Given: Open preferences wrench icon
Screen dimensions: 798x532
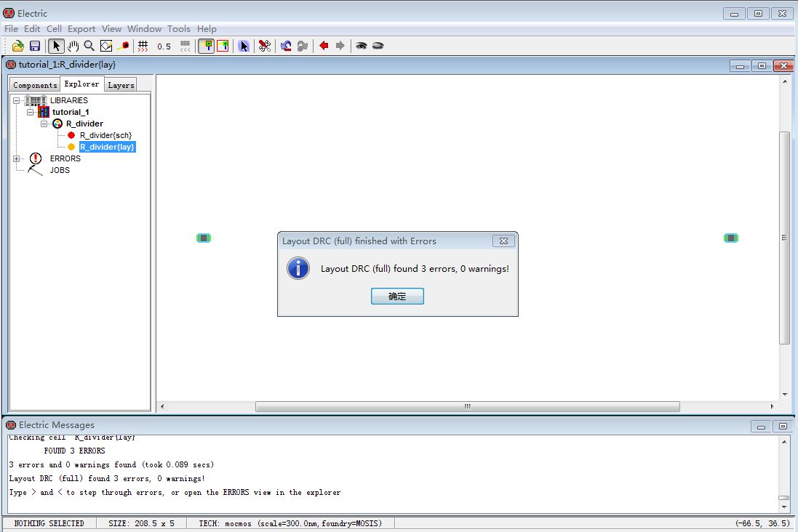Looking at the screenshot, I should tap(265, 47).
